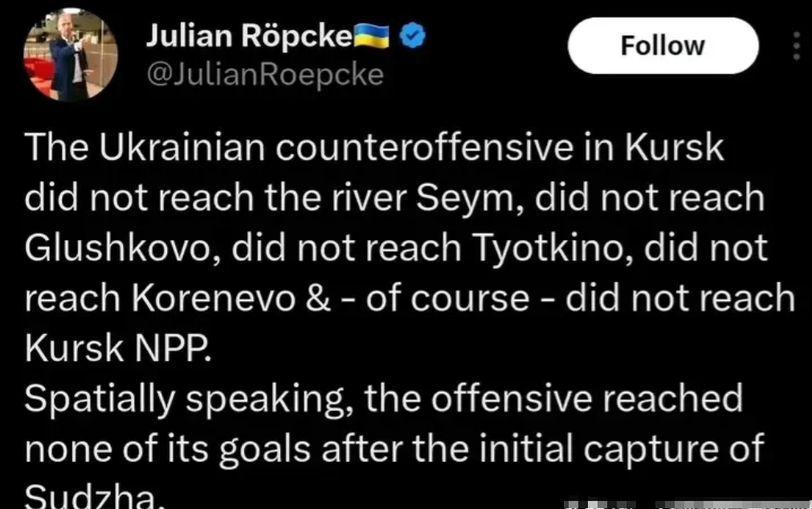Image resolution: width=812 pixels, height=509 pixels.
Task: Click the words none of its goals
Action: point(168,449)
